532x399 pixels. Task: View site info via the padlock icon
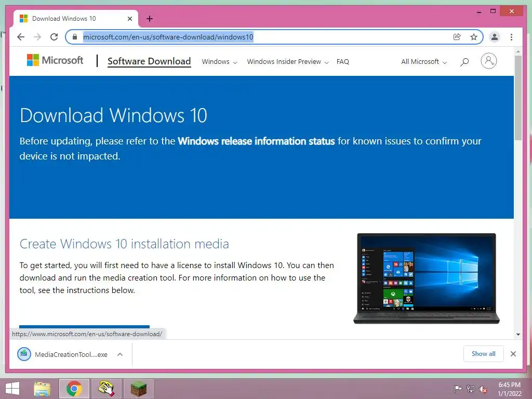(x=75, y=37)
